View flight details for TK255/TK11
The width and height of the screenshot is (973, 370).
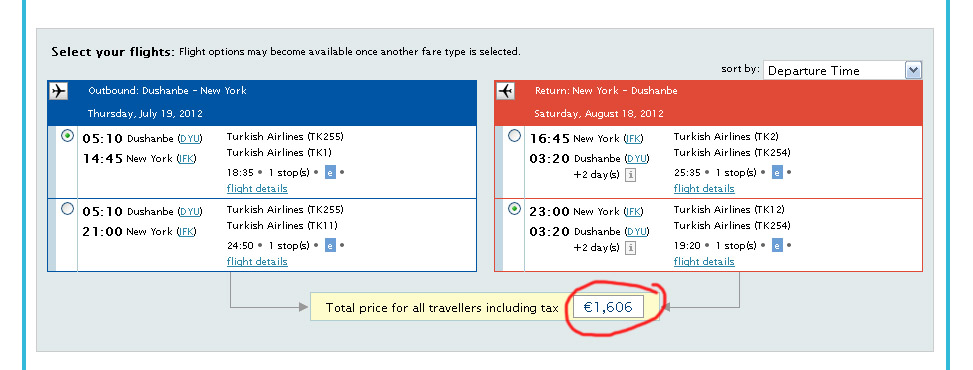(x=257, y=261)
